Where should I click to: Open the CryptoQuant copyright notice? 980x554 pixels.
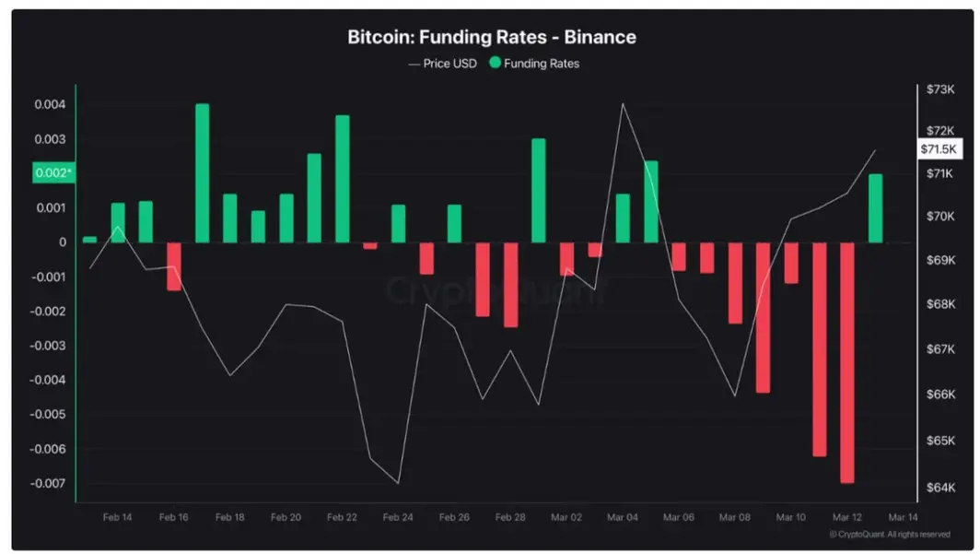[x=890, y=535]
